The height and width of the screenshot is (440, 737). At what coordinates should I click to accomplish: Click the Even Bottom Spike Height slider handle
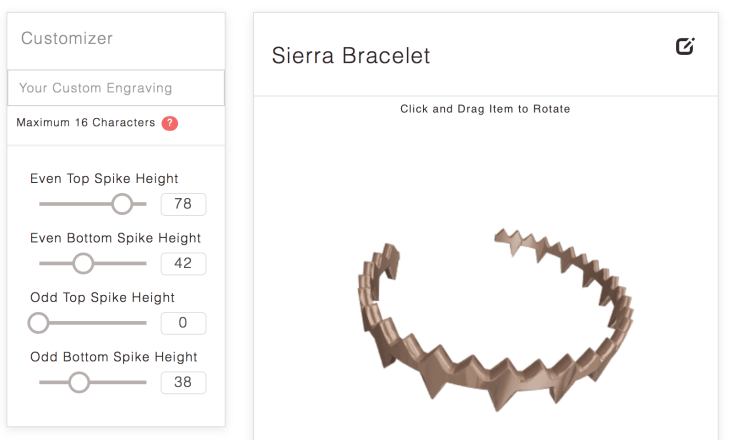pyautogui.click(x=83, y=263)
